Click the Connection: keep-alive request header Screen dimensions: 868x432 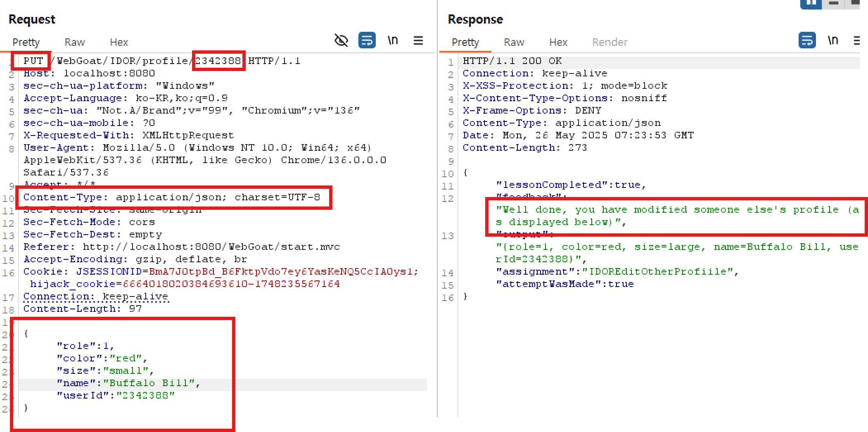click(96, 296)
